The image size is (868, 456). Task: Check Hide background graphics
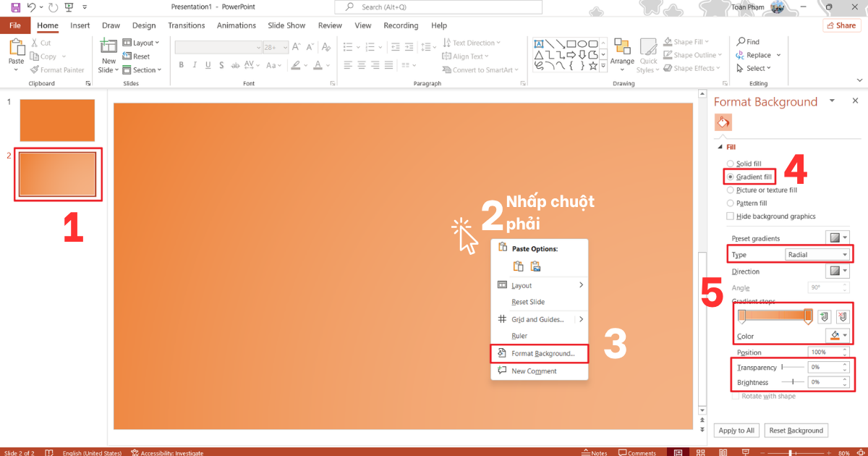pyautogui.click(x=730, y=216)
